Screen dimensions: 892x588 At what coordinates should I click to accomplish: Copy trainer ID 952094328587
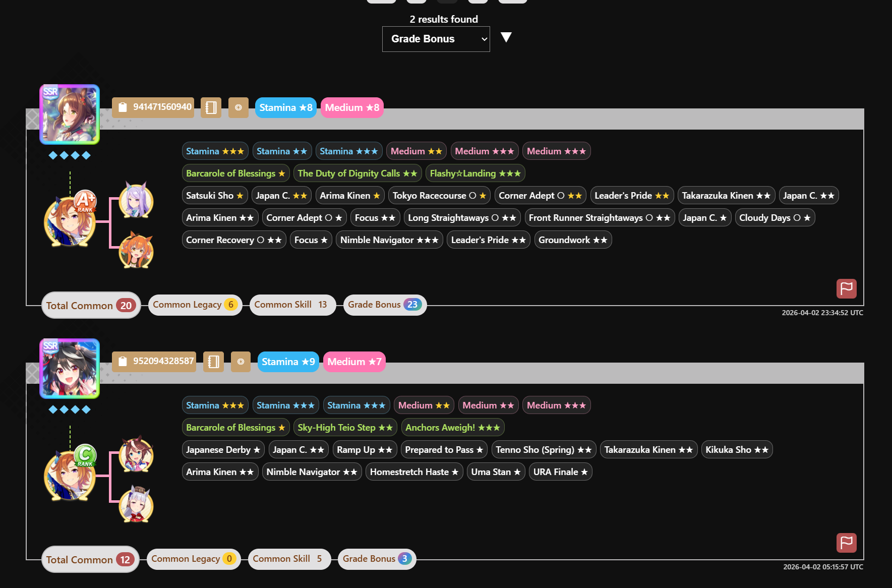(x=154, y=362)
